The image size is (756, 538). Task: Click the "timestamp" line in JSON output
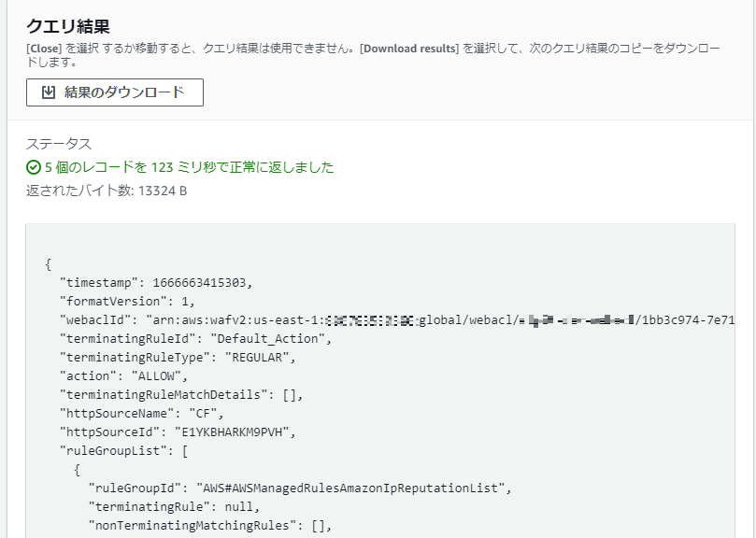click(x=156, y=282)
